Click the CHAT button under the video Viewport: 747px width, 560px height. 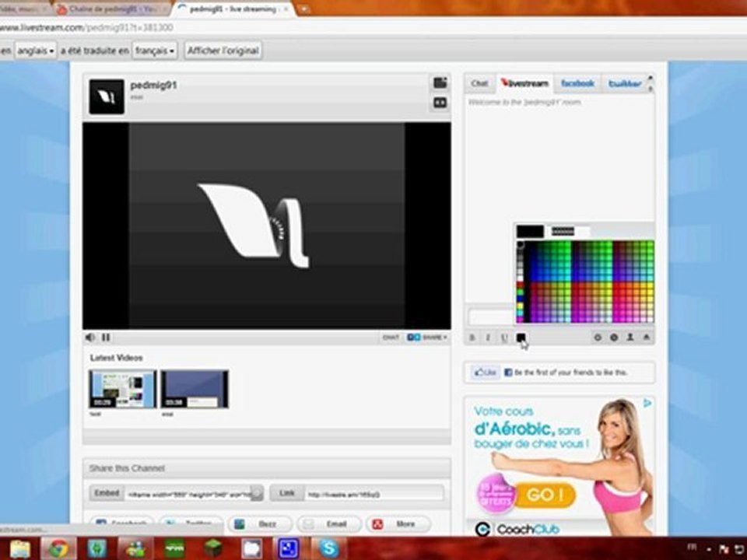tap(391, 337)
